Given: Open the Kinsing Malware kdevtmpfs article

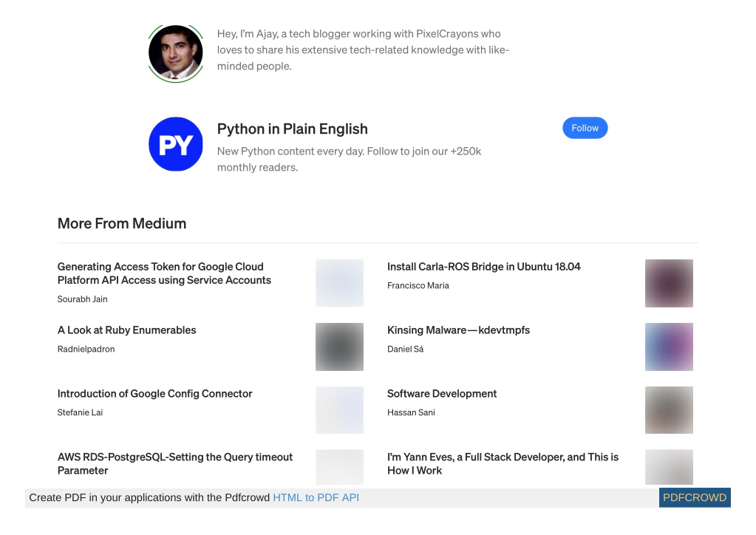Looking at the screenshot, I should point(458,330).
